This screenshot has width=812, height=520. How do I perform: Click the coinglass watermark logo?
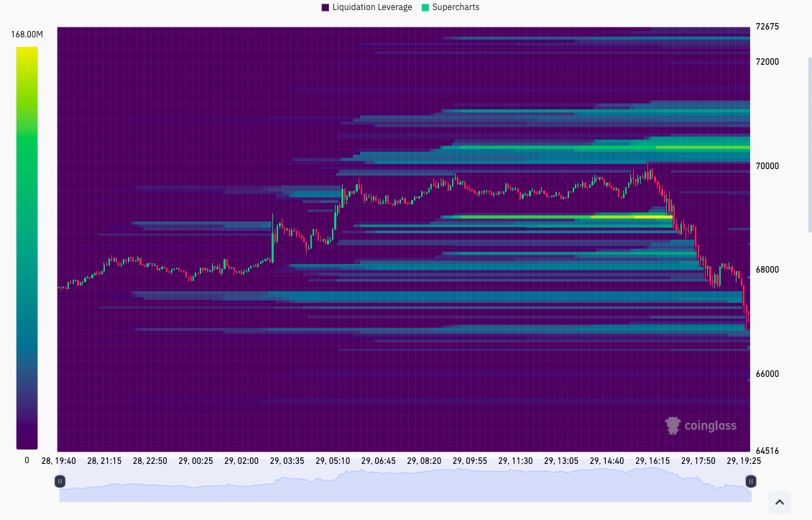coord(701,426)
